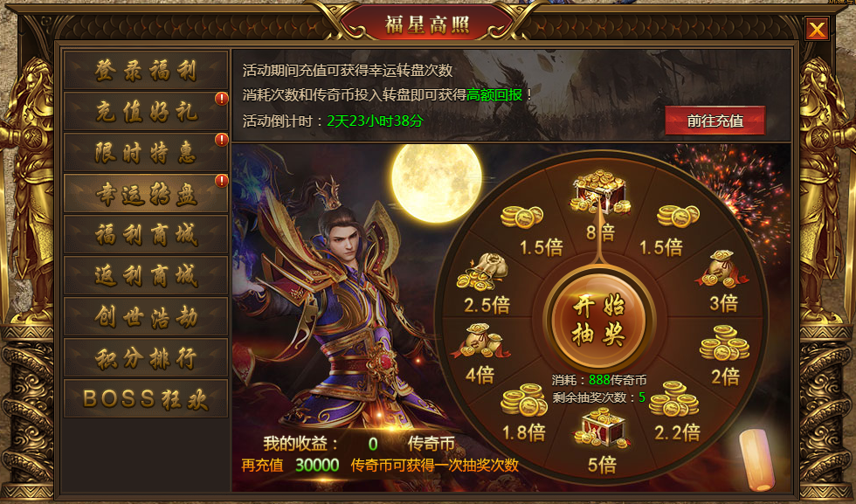Screen dimensions: 856x504
Task: Close the 福星高照 event window
Action: (x=817, y=29)
